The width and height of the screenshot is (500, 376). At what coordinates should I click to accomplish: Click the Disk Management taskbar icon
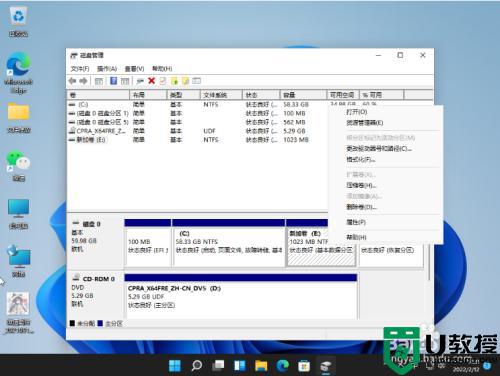click(x=326, y=366)
